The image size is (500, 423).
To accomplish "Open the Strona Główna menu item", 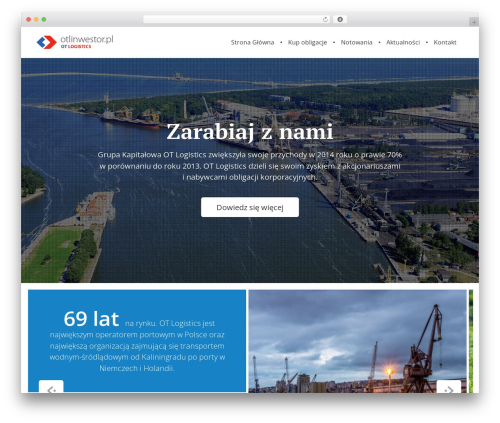I will click(x=252, y=42).
